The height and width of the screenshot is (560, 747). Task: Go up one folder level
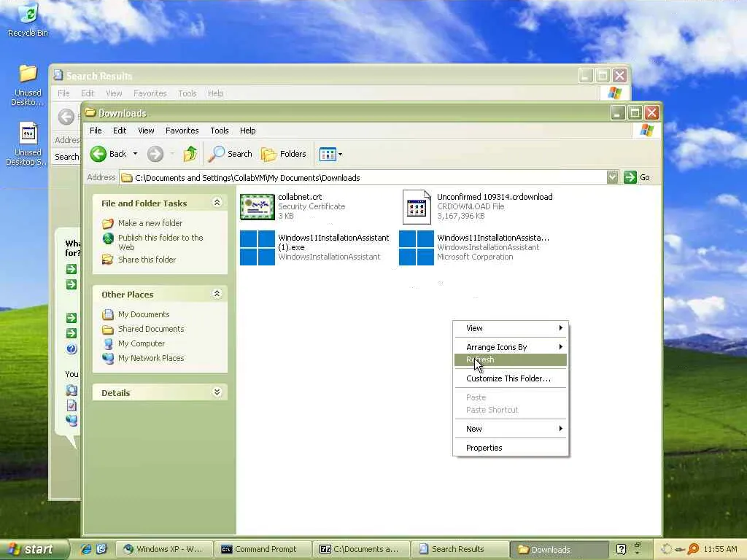(x=190, y=154)
